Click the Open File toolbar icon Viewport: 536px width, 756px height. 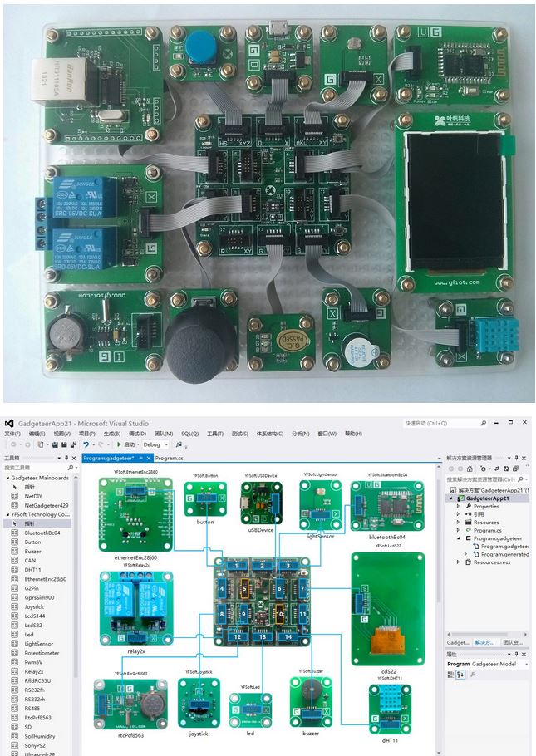[x=55, y=444]
